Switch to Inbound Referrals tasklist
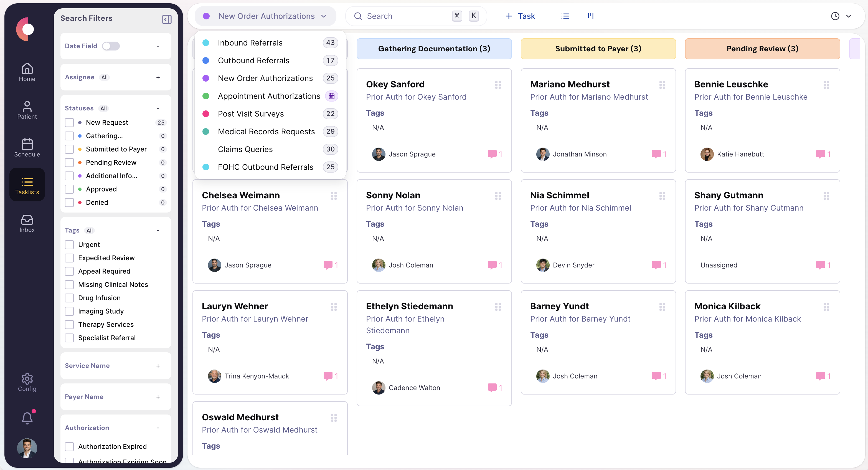The width and height of the screenshot is (868, 470). 250,42
